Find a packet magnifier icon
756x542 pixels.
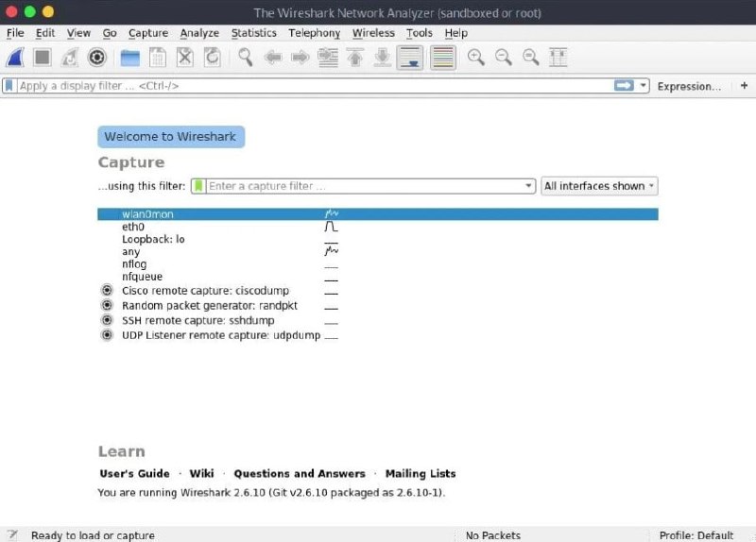coord(246,58)
